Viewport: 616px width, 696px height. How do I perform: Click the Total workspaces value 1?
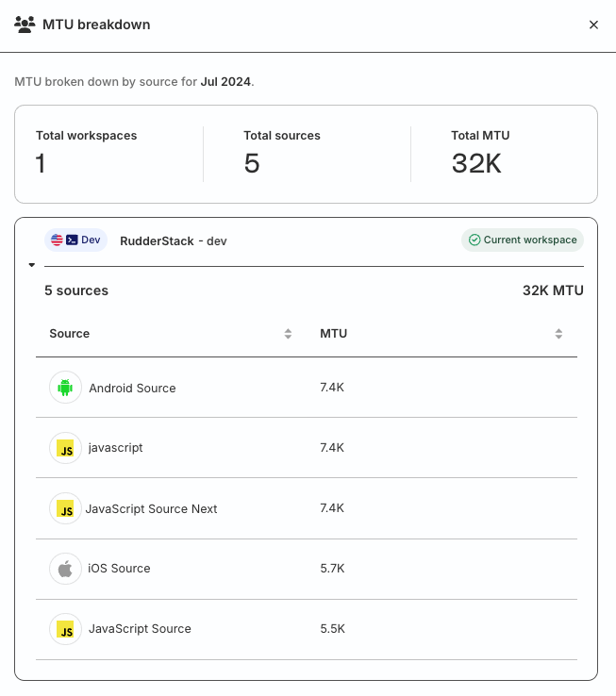pyautogui.click(x=41, y=163)
